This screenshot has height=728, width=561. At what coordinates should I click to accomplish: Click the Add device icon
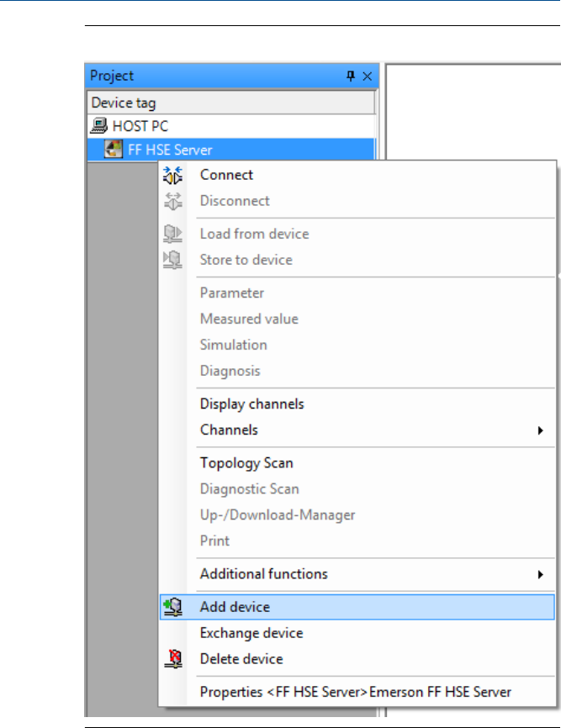(172, 607)
